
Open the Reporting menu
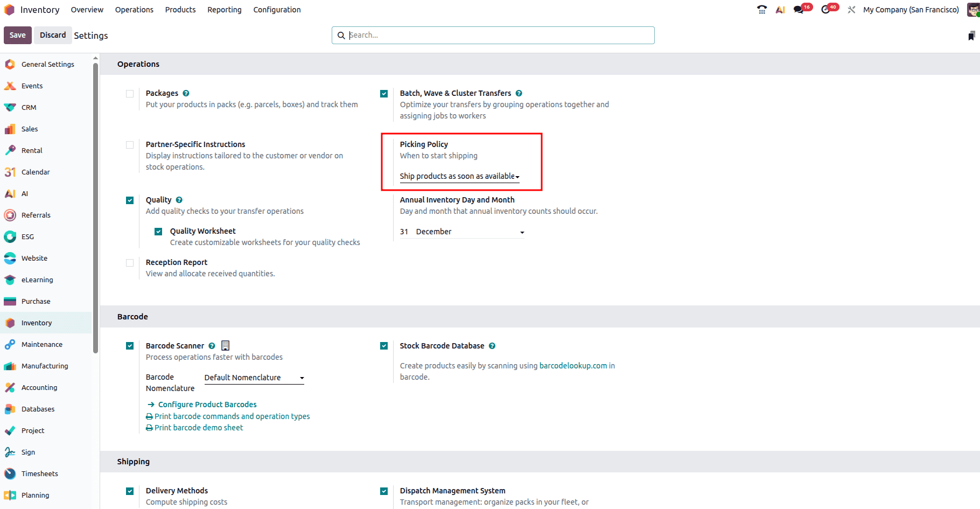pos(225,10)
